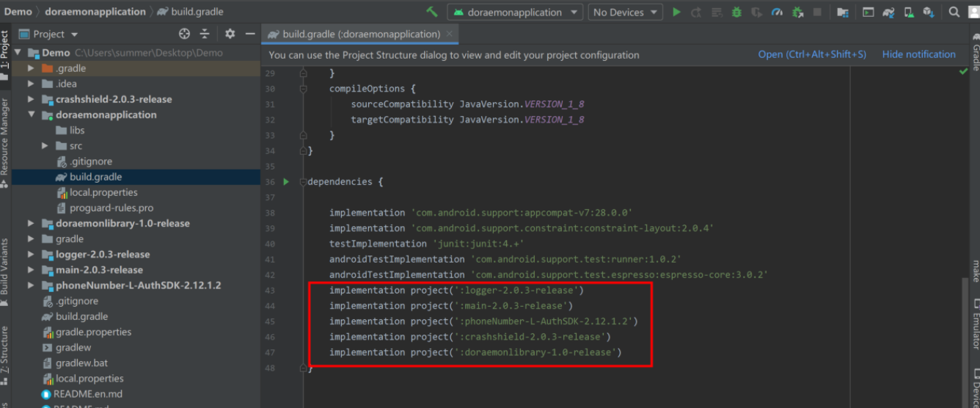Image resolution: width=980 pixels, height=408 pixels.
Task: Fold the compileOptions block at line 30
Action: (303, 89)
